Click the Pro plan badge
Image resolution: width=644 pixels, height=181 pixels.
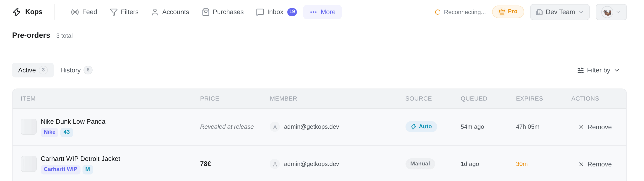[x=508, y=12]
